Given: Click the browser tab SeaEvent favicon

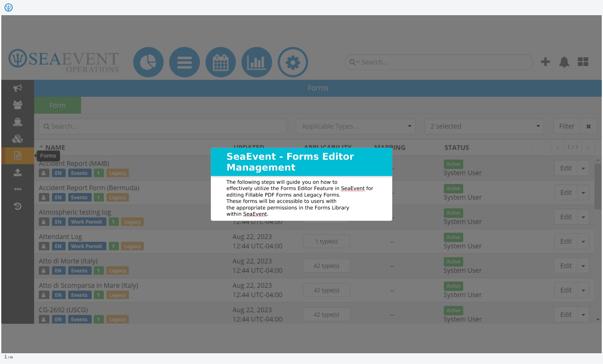Looking at the screenshot, I should (x=8, y=7).
